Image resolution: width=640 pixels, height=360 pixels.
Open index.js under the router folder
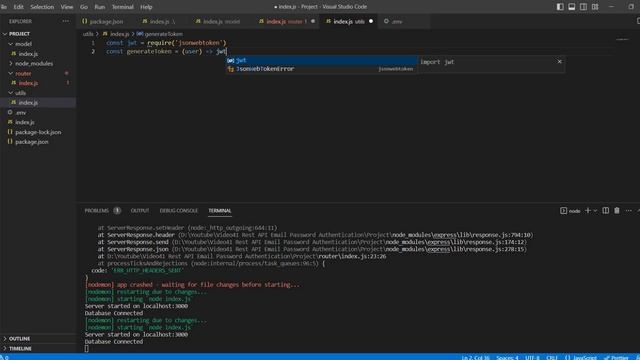click(28, 83)
